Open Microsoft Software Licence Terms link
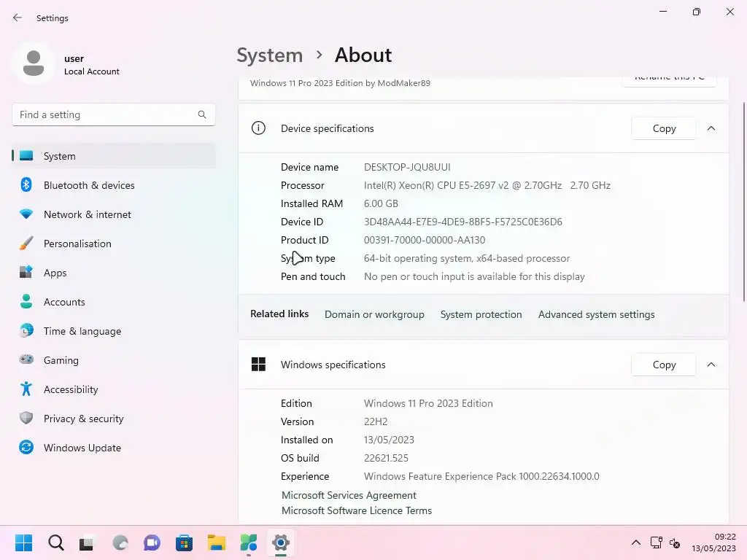 pyautogui.click(x=356, y=510)
